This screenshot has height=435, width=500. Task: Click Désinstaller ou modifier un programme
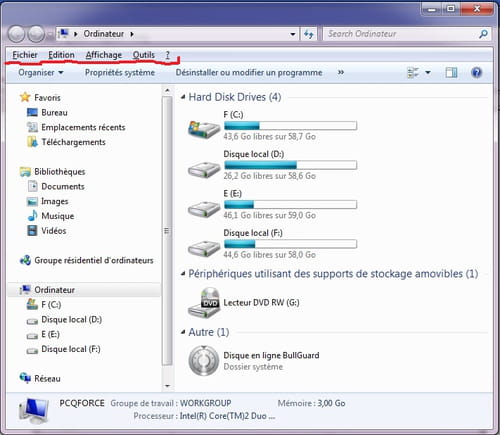tap(249, 72)
